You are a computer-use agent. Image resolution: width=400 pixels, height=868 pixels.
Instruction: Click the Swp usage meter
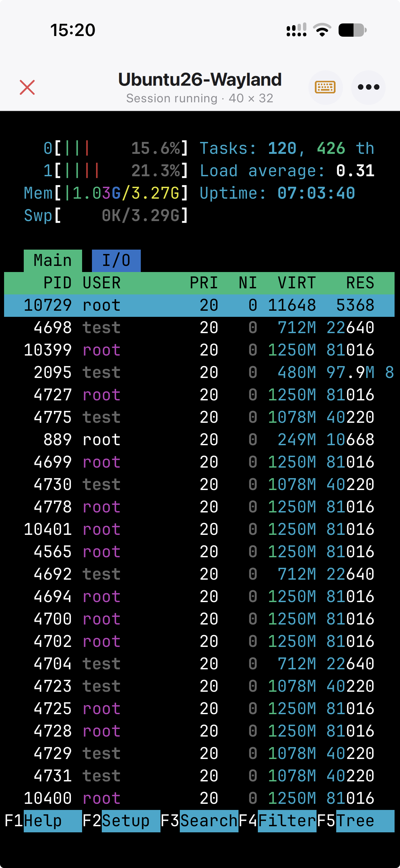106,216
